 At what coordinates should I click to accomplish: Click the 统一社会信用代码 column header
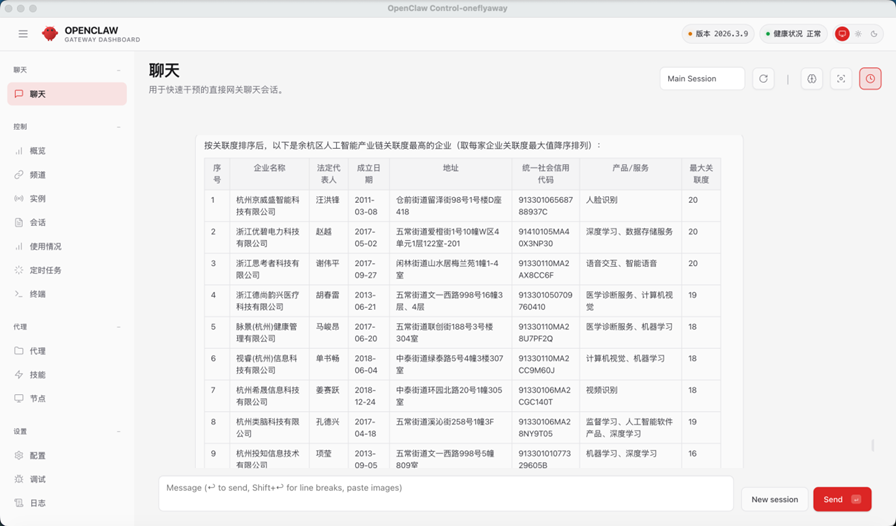coord(545,174)
